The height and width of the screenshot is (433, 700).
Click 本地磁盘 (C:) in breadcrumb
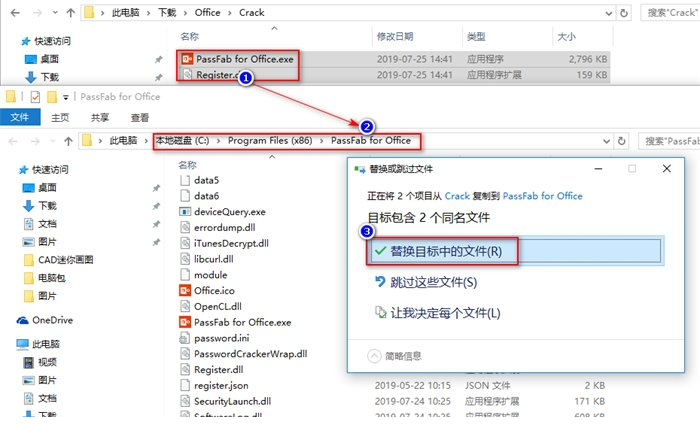point(182,141)
